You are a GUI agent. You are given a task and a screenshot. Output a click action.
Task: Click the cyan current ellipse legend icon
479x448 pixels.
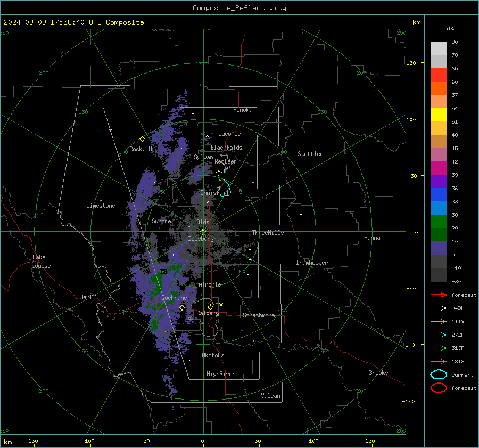pyautogui.click(x=439, y=374)
